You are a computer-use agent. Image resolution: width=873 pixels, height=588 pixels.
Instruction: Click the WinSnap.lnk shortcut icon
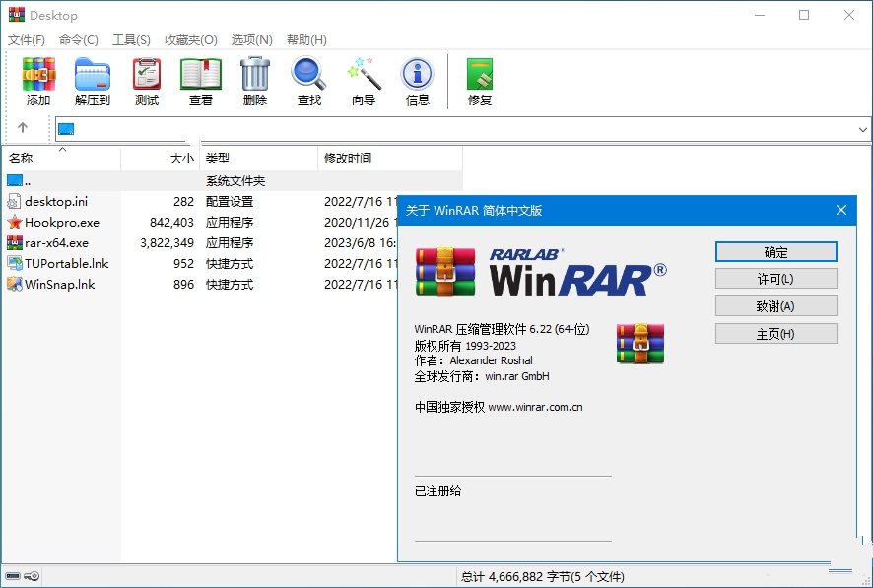15,284
